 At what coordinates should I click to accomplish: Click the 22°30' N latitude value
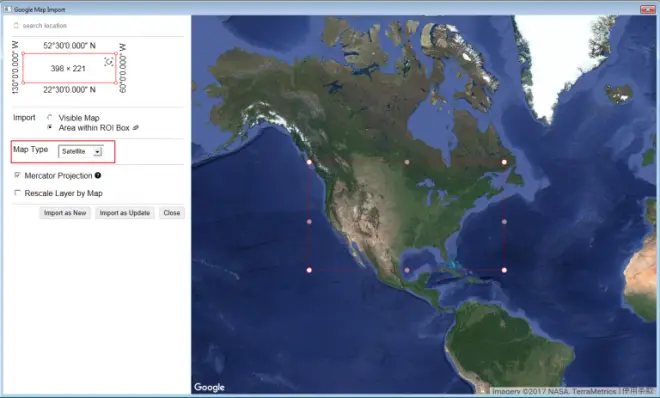point(69,90)
